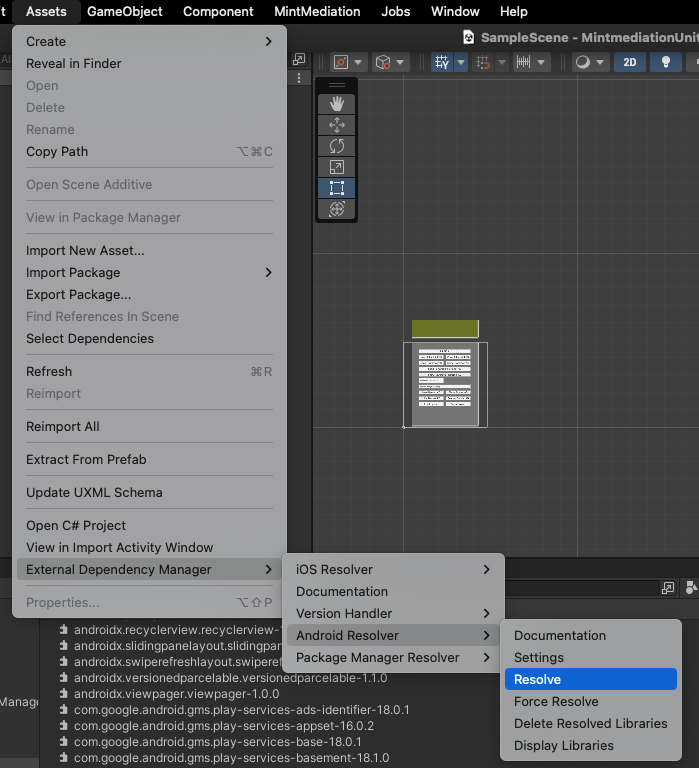Choose Open C# Project
The height and width of the screenshot is (768, 699).
pyautogui.click(x=149, y=526)
